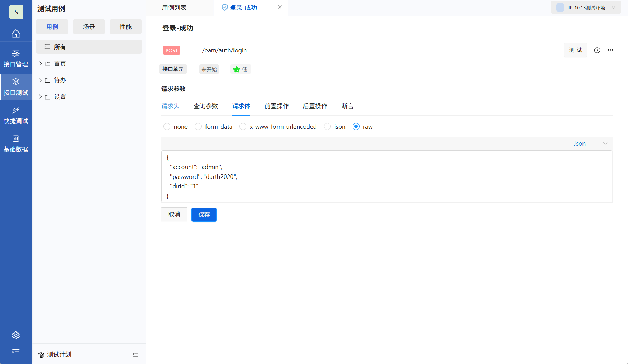Open the more options ellipsis menu
Screen dimensions: 628x364
click(x=610, y=50)
